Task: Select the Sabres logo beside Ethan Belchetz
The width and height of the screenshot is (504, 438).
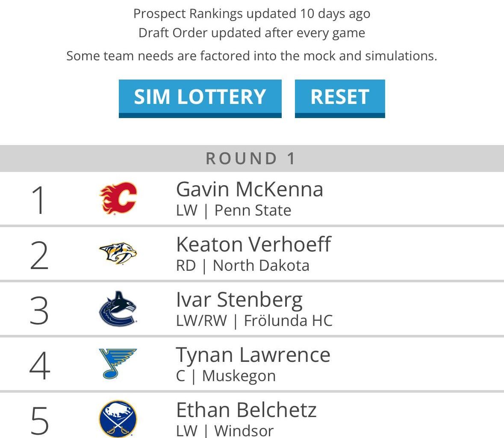Action: (118, 418)
